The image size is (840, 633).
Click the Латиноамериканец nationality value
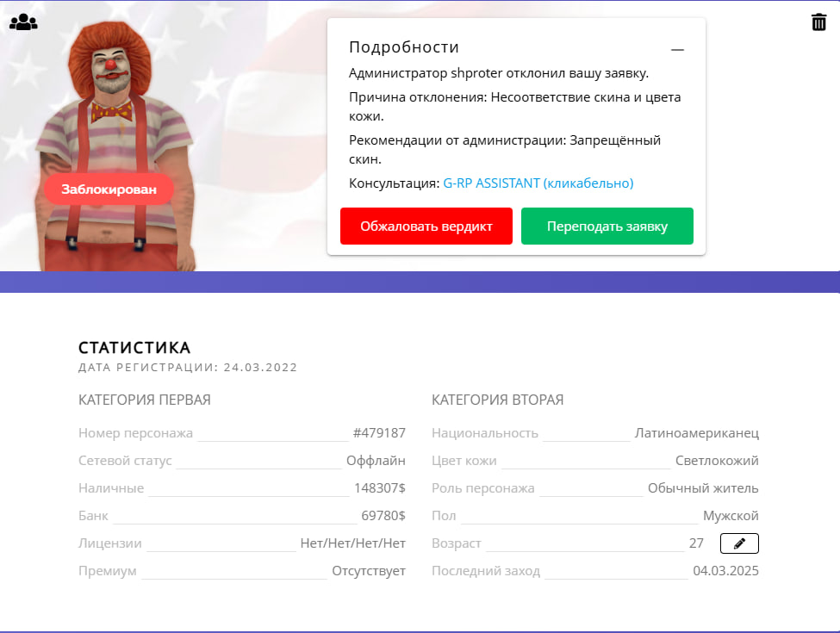pyautogui.click(x=696, y=433)
